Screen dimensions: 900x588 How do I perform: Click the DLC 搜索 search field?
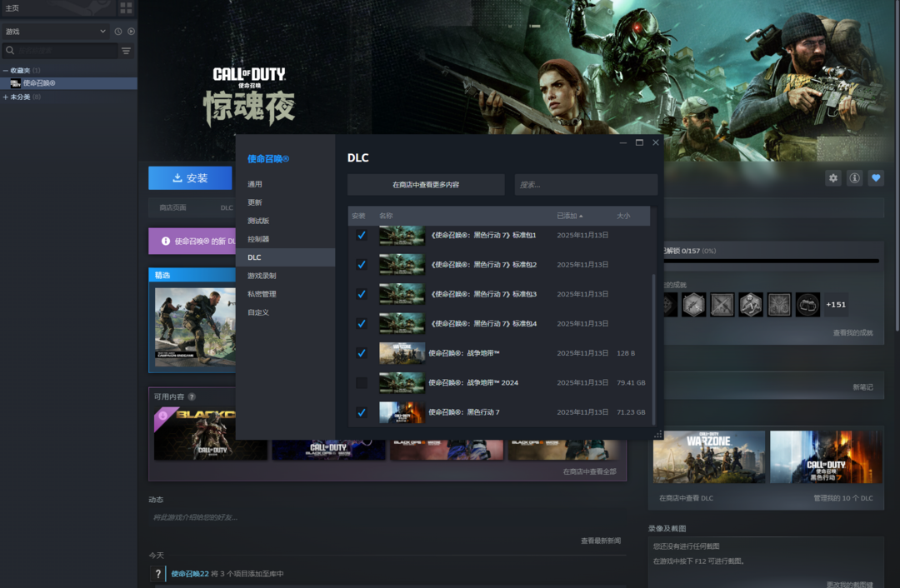(585, 185)
